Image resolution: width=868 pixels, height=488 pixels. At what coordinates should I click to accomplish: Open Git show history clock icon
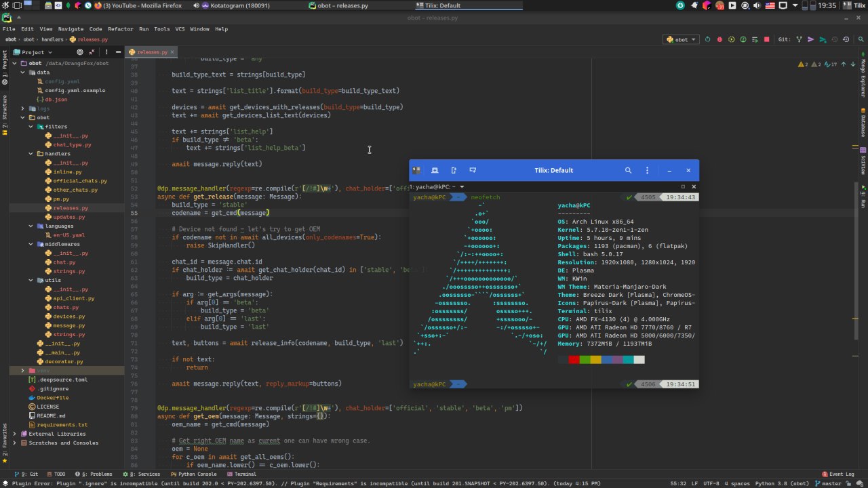click(835, 39)
